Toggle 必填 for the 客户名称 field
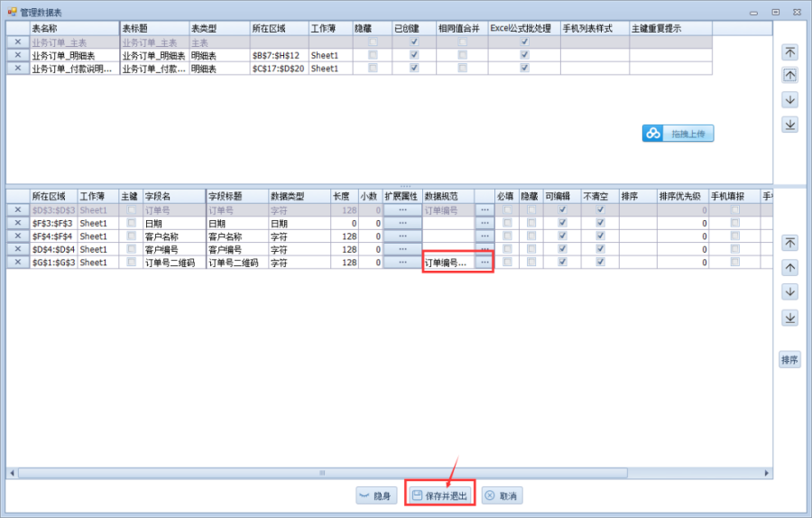 coord(507,236)
